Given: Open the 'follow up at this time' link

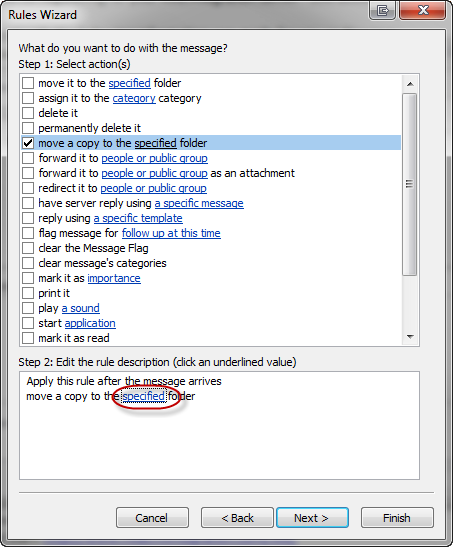Looking at the screenshot, I should tap(171, 233).
